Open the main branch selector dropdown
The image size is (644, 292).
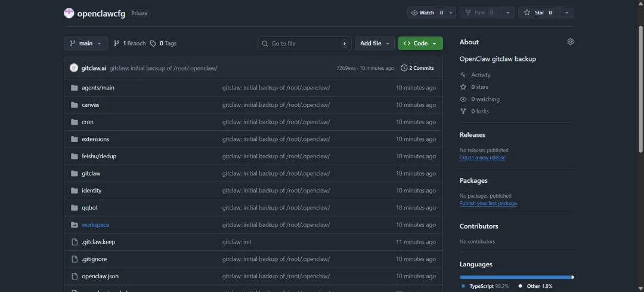coord(86,43)
